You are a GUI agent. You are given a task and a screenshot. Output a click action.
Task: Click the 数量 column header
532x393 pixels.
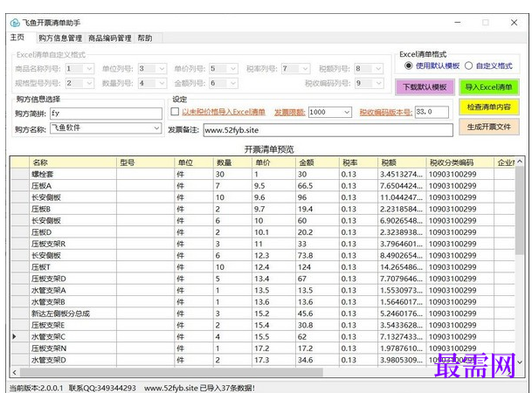(x=232, y=162)
